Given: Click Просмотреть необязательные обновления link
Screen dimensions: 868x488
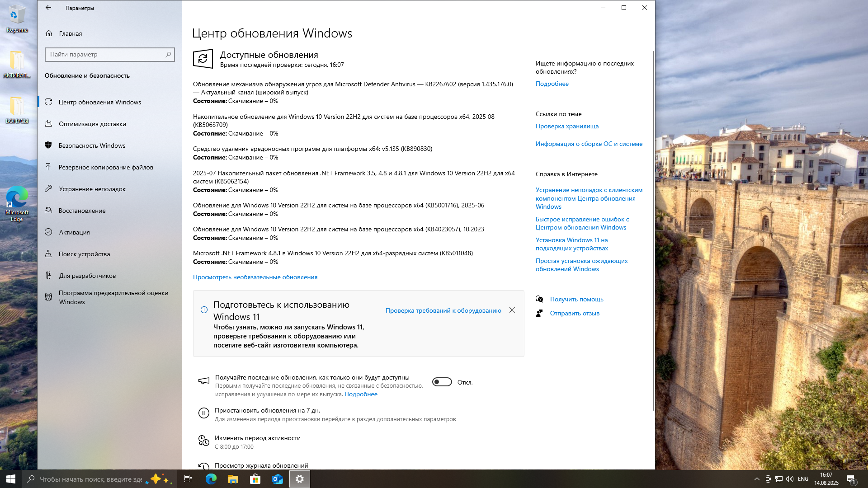Looking at the screenshot, I should click(255, 277).
